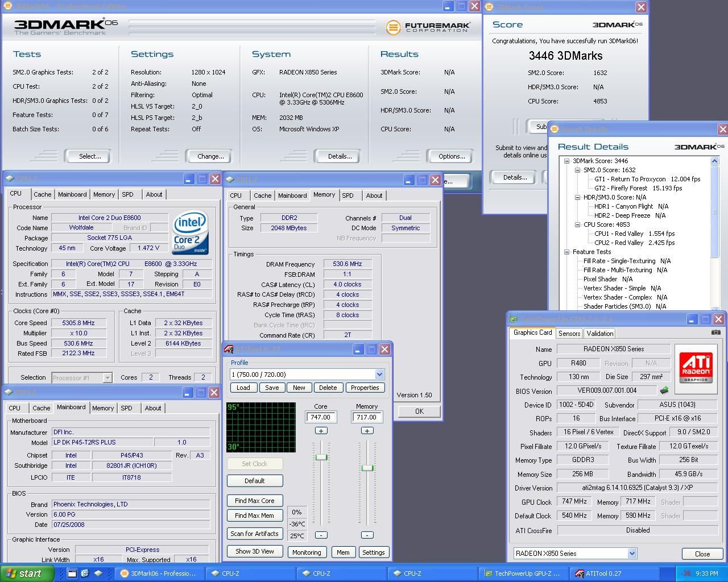
Task: Click OK in the CPU-Z memory window
Action: 419,411
